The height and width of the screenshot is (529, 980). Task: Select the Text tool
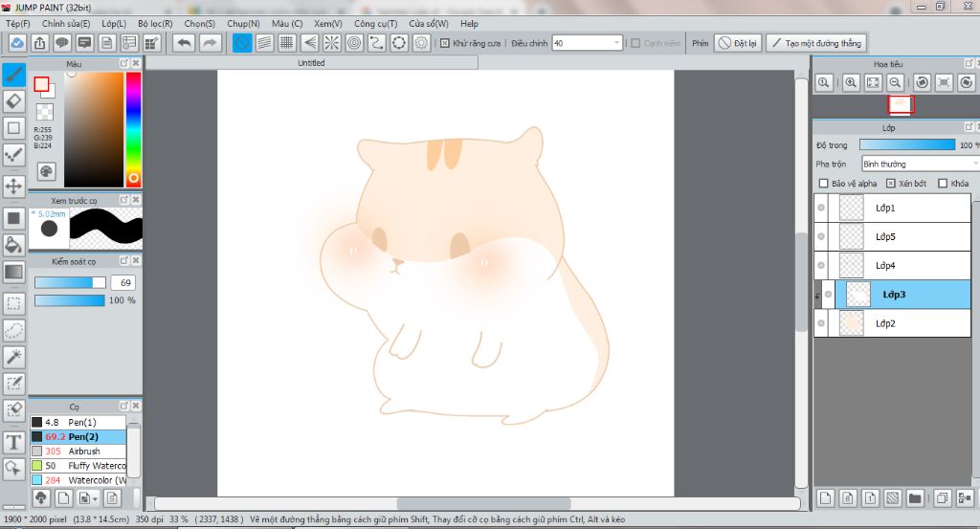pyautogui.click(x=13, y=442)
